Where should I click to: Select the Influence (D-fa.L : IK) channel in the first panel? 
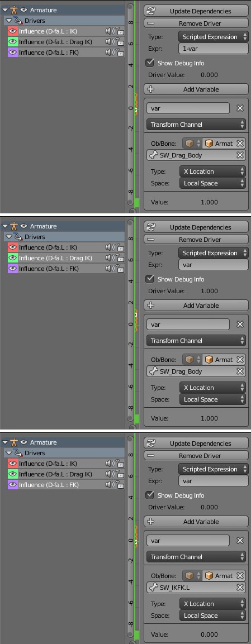coord(48,31)
